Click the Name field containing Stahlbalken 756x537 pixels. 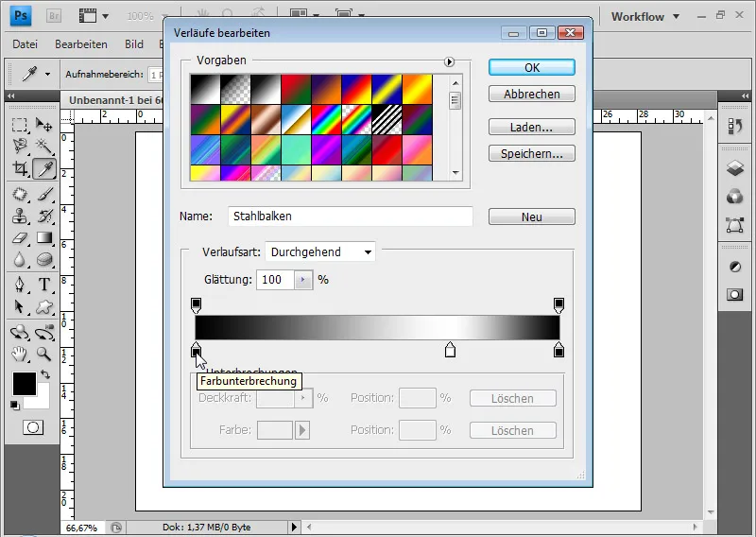(x=351, y=217)
